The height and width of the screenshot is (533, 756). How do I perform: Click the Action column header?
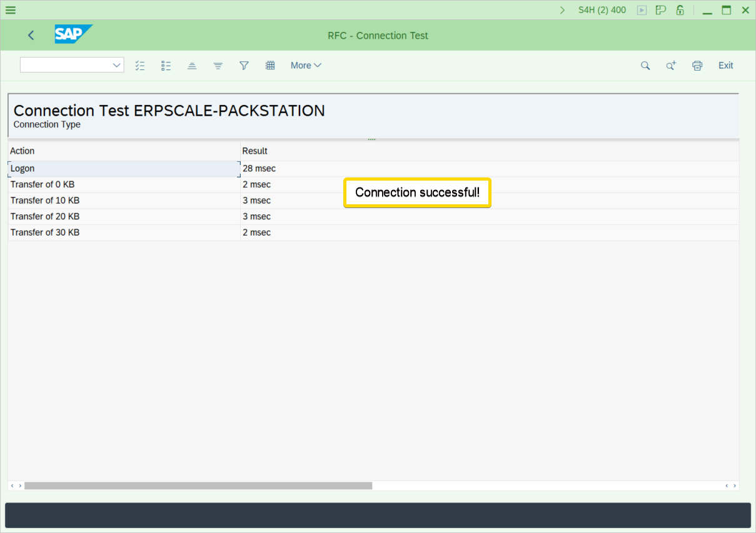click(23, 151)
